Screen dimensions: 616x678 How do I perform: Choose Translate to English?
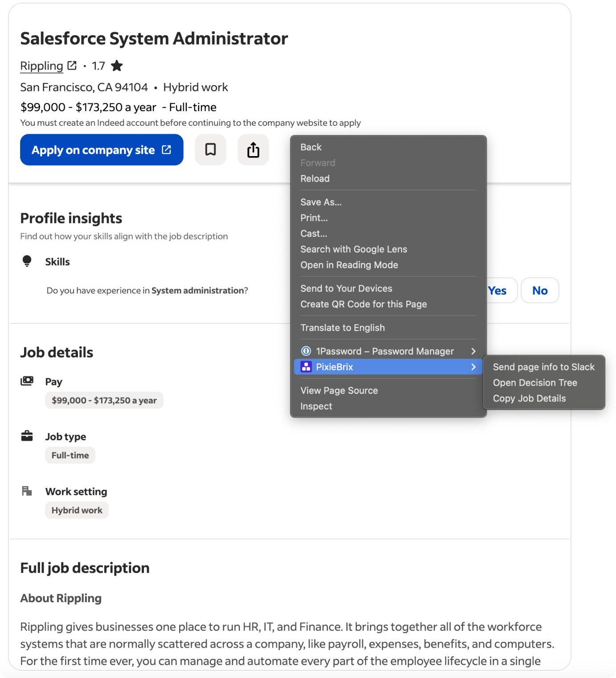[342, 328]
